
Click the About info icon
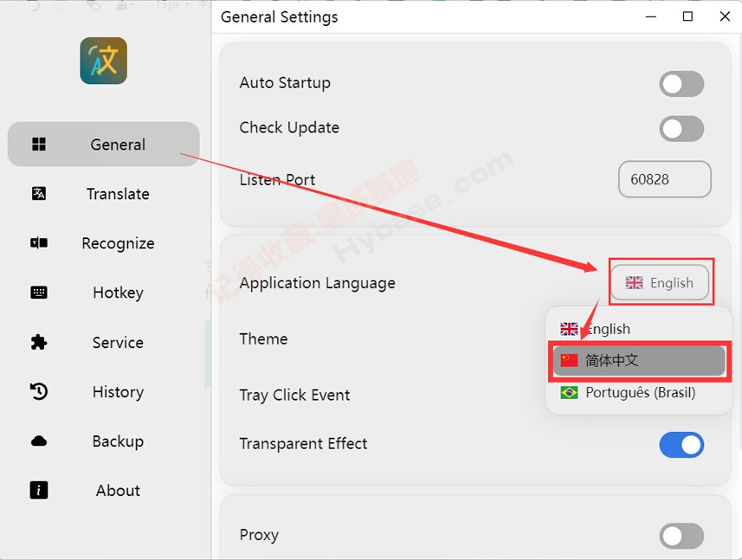[x=39, y=490]
